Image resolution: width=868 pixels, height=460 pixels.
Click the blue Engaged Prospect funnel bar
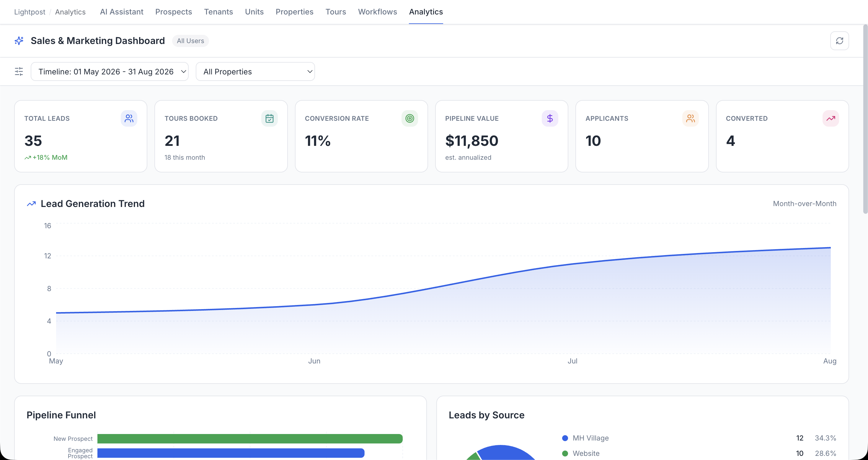pyautogui.click(x=231, y=453)
